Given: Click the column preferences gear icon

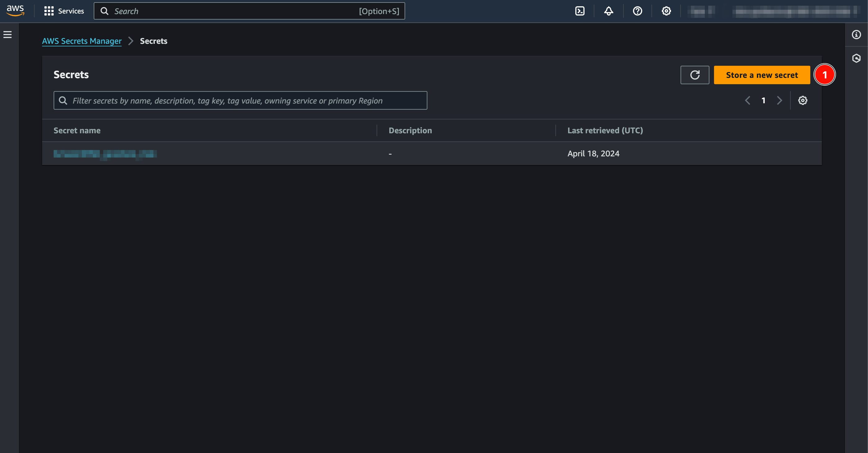Looking at the screenshot, I should 803,100.
